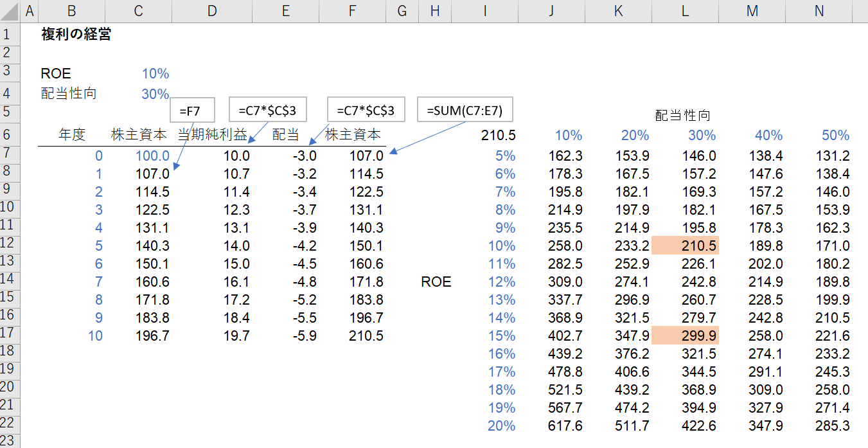The height and width of the screenshot is (448, 868).
Task: Select the cell showing 511.7
Action: [x=632, y=425]
